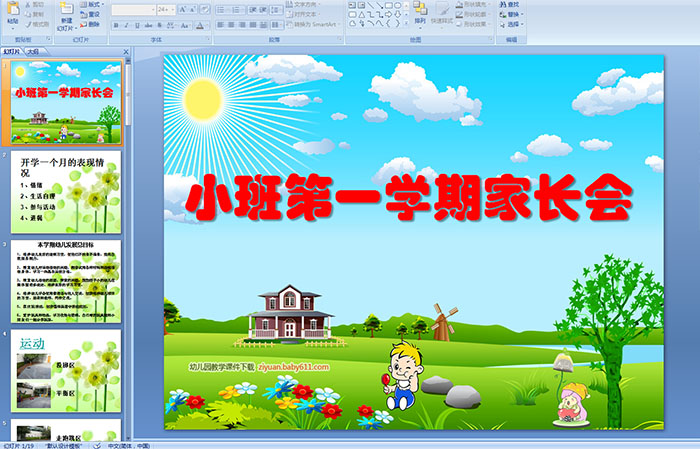Click the Clear Formatting icon
This screenshot has width=700, height=449.
(x=204, y=10)
